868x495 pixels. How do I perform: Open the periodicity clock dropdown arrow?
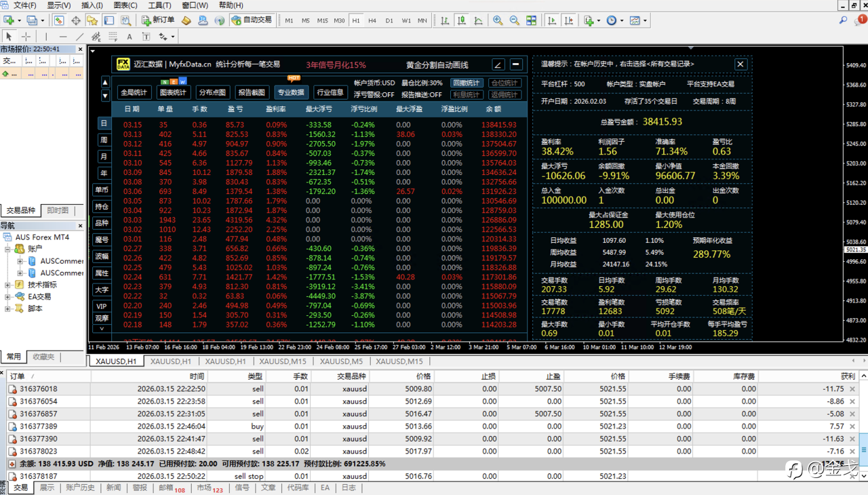click(622, 21)
